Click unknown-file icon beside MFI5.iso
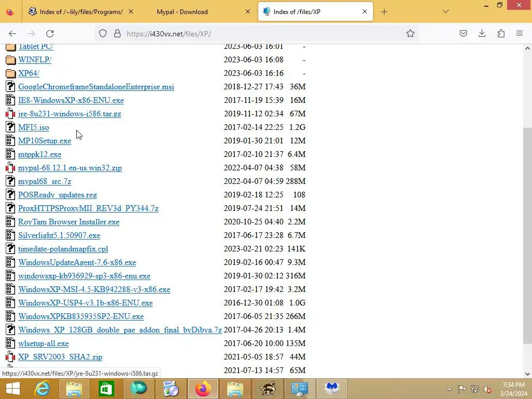Viewport: 532px width, 399px height. point(10,127)
